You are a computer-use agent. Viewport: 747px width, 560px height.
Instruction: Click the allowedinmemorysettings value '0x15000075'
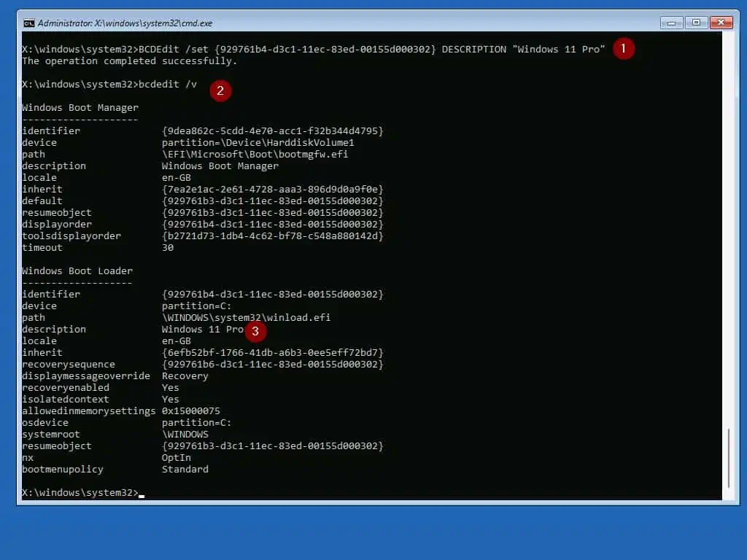(x=191, y=411)
